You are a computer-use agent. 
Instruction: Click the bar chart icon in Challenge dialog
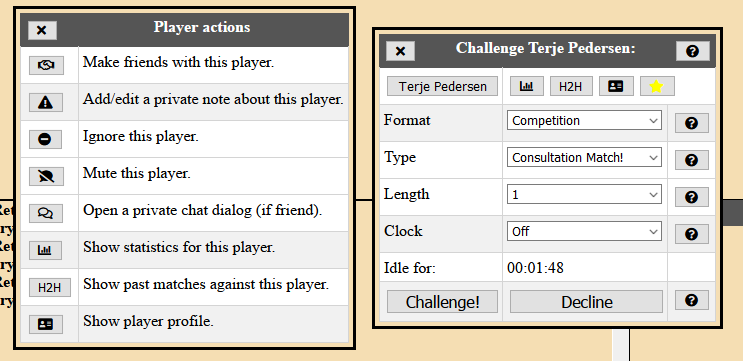526,86
